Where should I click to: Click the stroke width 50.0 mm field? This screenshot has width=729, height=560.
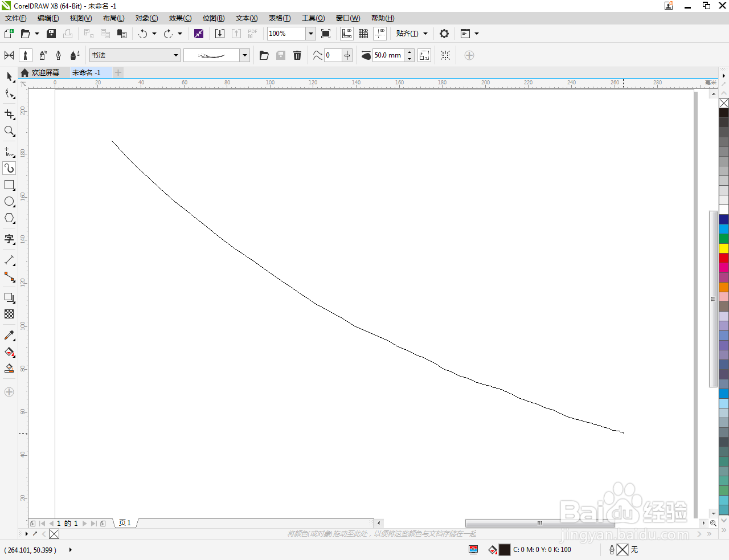(388, 55)
